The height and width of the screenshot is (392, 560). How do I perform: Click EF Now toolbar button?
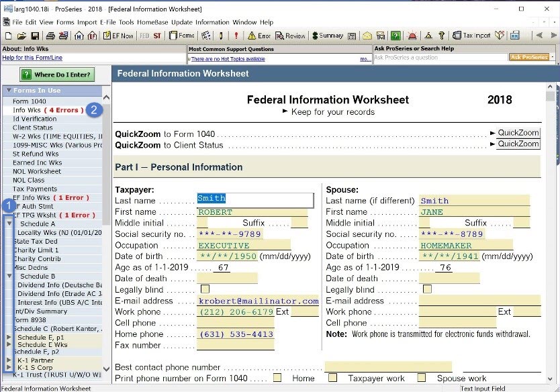118,36
